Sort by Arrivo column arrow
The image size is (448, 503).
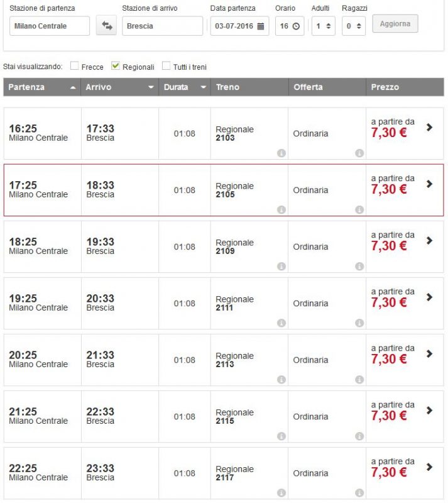tap(151, 87)
